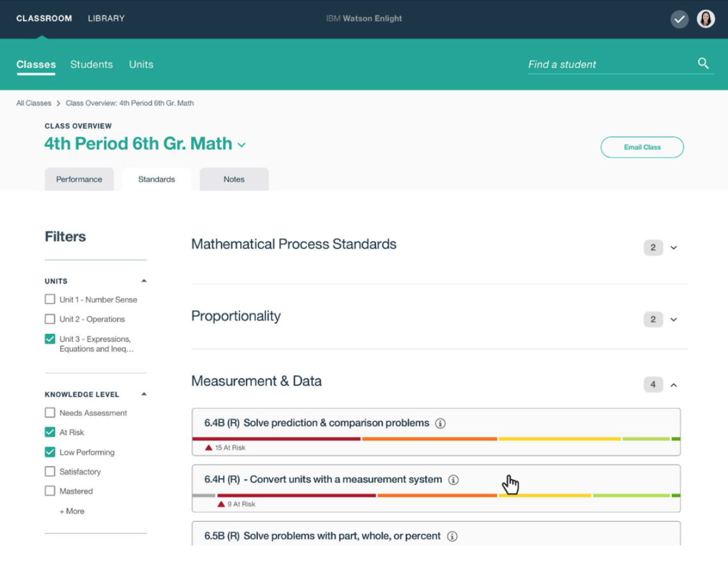Click orange segment of 6.4B progress bar
This screenshot has height=562, width=728.
[x=430, y=439]
